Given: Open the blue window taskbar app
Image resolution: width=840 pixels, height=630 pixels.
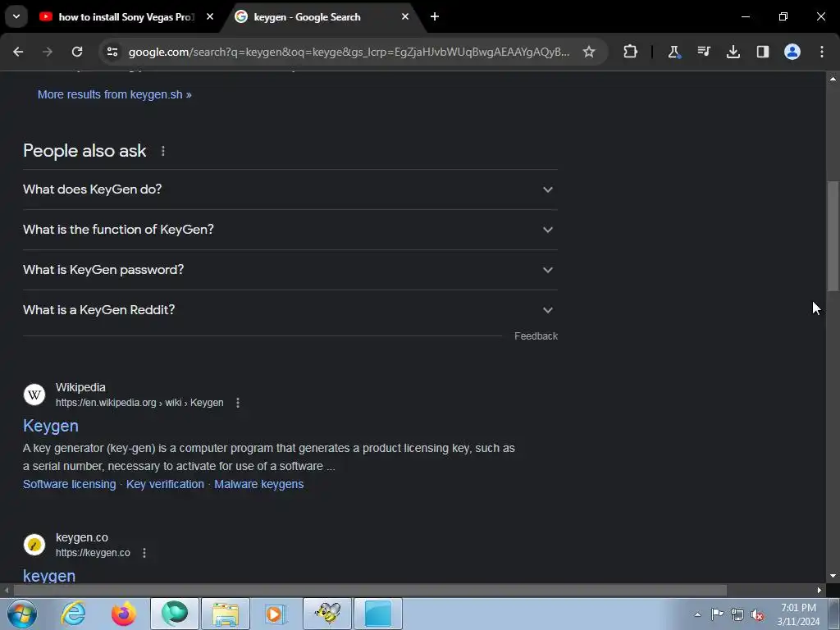Looking at the screenshot, I should tap(378, 614).
